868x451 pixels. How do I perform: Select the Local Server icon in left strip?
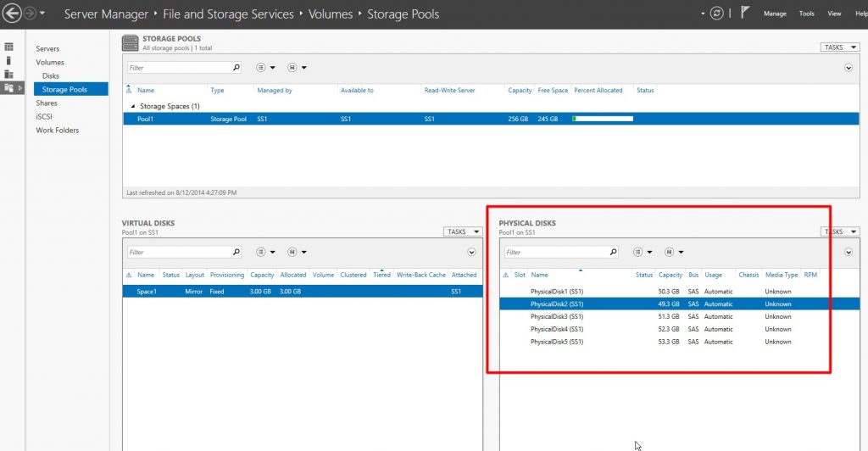pos(8,60)
